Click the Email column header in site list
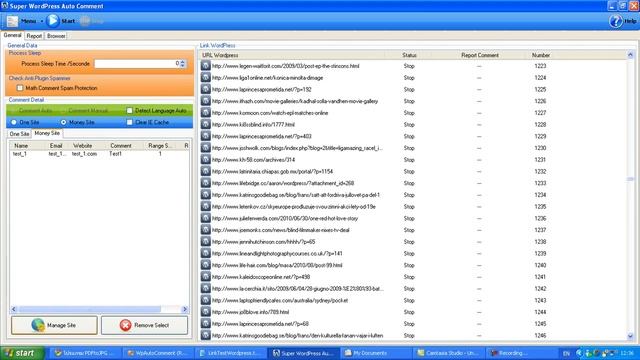This screenshot has height=360, width=640. 56,145
